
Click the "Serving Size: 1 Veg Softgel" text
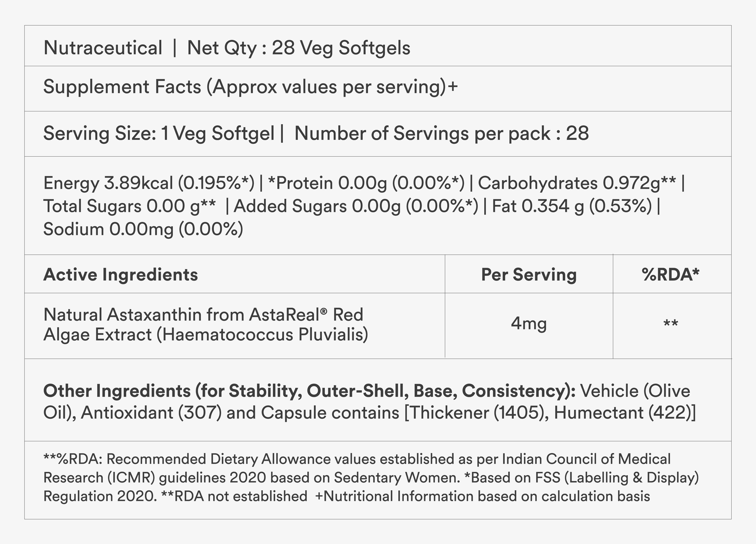click(159, 134)
